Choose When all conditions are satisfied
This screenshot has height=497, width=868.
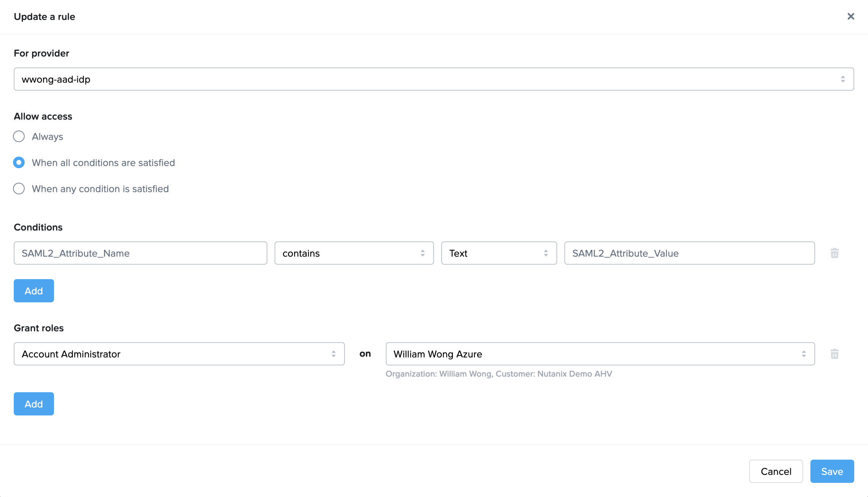[19, 163]
